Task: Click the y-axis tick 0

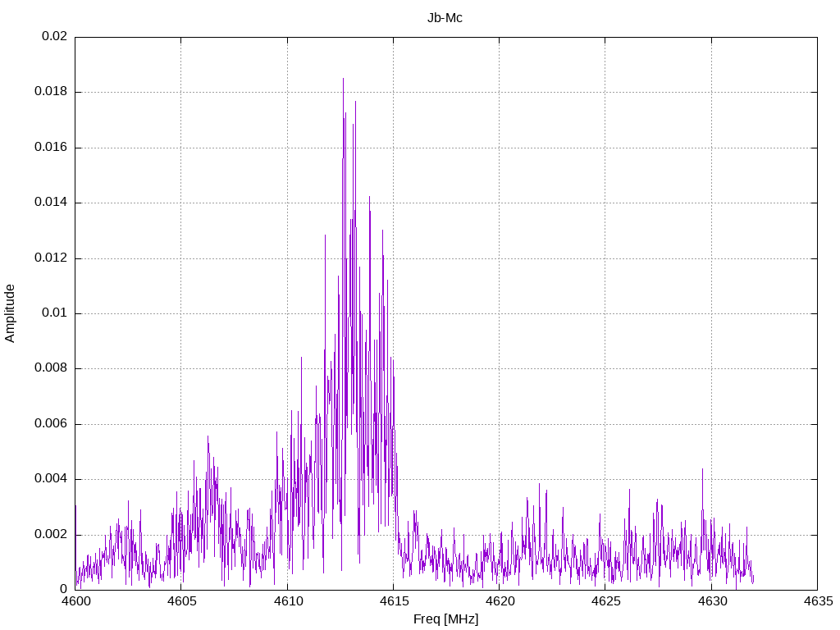Action: (64, 590)
